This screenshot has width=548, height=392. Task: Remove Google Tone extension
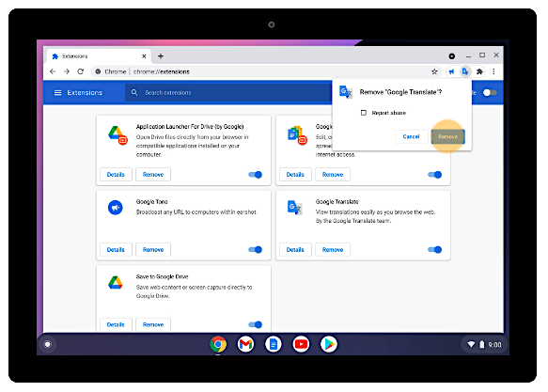[153, 250]
